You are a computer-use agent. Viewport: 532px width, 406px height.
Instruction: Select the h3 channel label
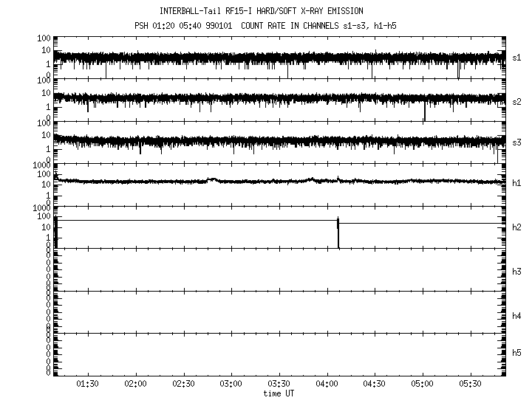516,272
